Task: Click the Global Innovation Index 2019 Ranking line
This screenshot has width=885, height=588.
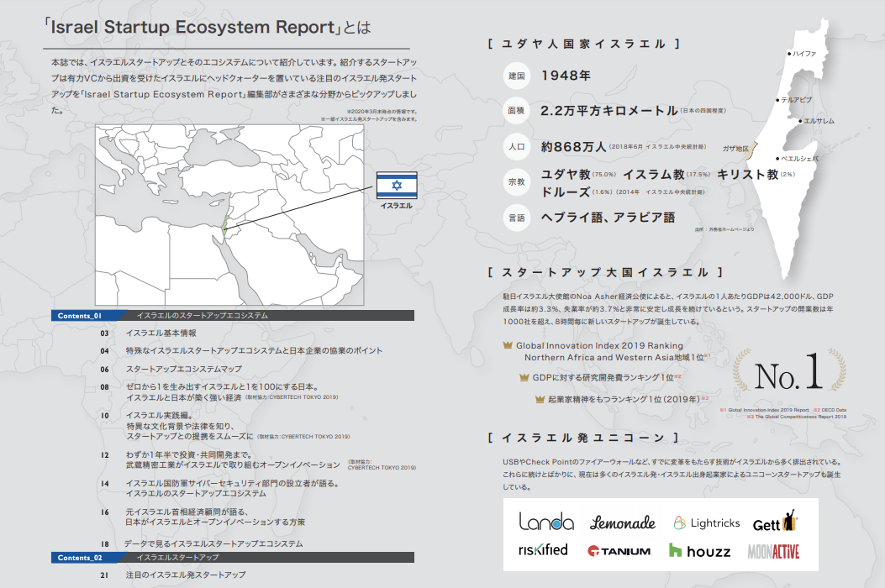Action: coord(599,345)
